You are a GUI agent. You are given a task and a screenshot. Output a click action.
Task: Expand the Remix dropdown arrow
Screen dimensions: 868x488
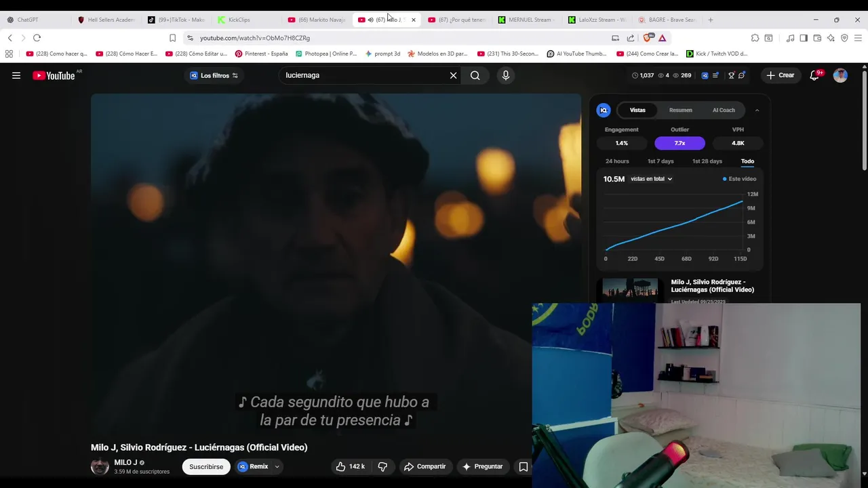(277, 466)
